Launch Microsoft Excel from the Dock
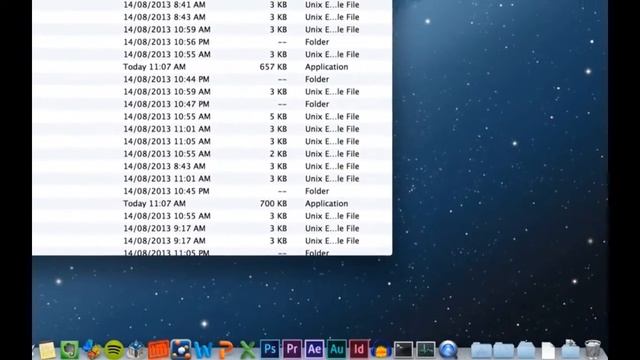 click(x=247, y=350)
